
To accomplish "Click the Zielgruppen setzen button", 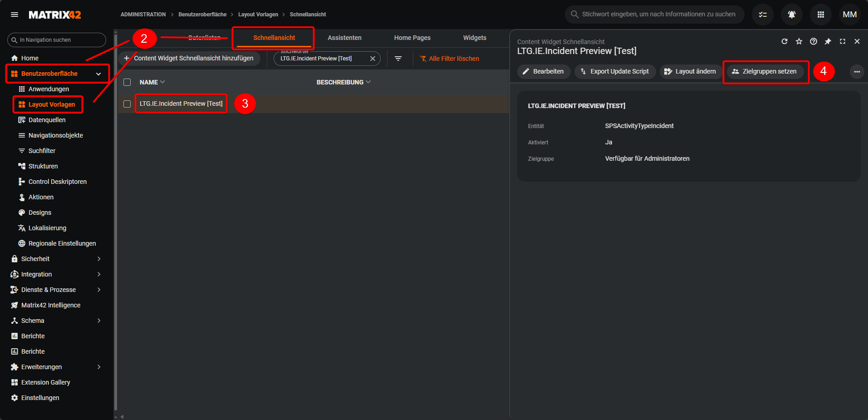I will pyautogui.click(x=765, y=71).
